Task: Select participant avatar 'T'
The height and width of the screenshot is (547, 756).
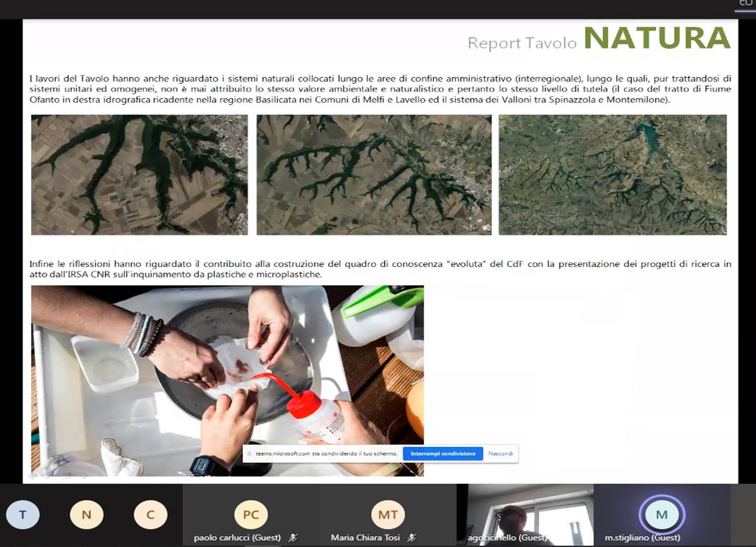Action: click(23, 515)
